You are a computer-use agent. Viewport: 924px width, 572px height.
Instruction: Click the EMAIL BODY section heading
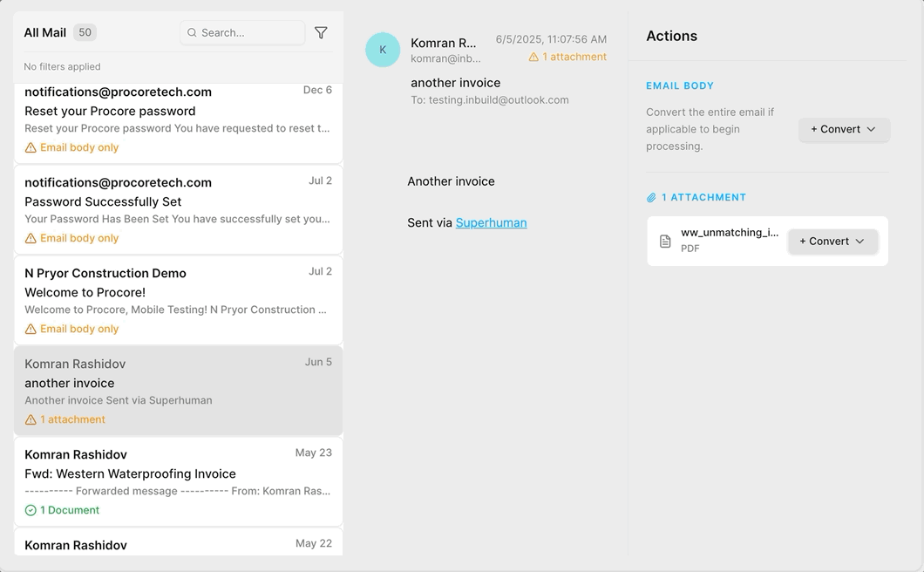(x=679, y=86)
